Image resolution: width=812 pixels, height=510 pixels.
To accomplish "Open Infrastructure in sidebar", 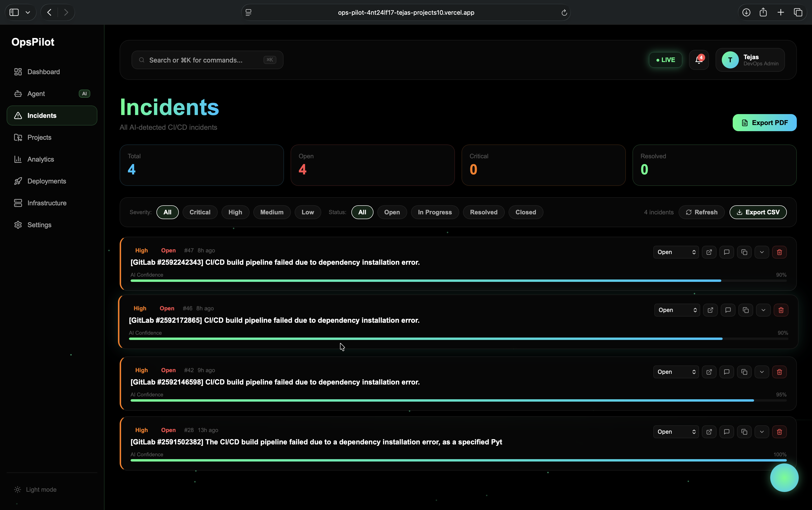I will pos(52,203).
